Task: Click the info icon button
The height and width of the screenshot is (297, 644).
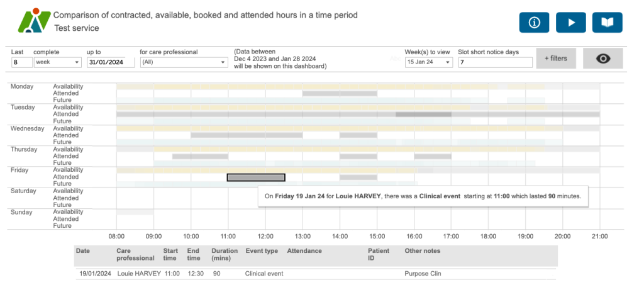Action: point(535,23)
